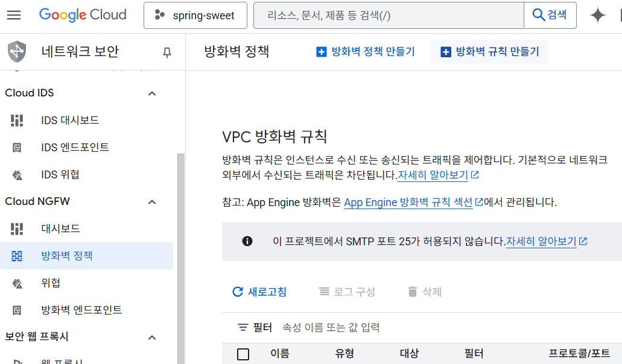Click the 방화벽 엔드포인트 icon
Viewport: 622px width, 364px height.
pos(17,310)
